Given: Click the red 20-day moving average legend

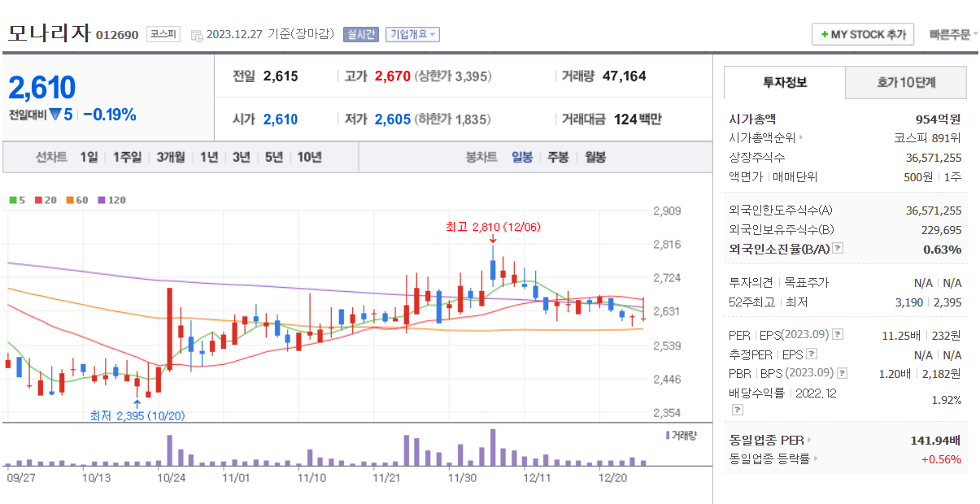Looking at the screenshot, I should [46, 199].
